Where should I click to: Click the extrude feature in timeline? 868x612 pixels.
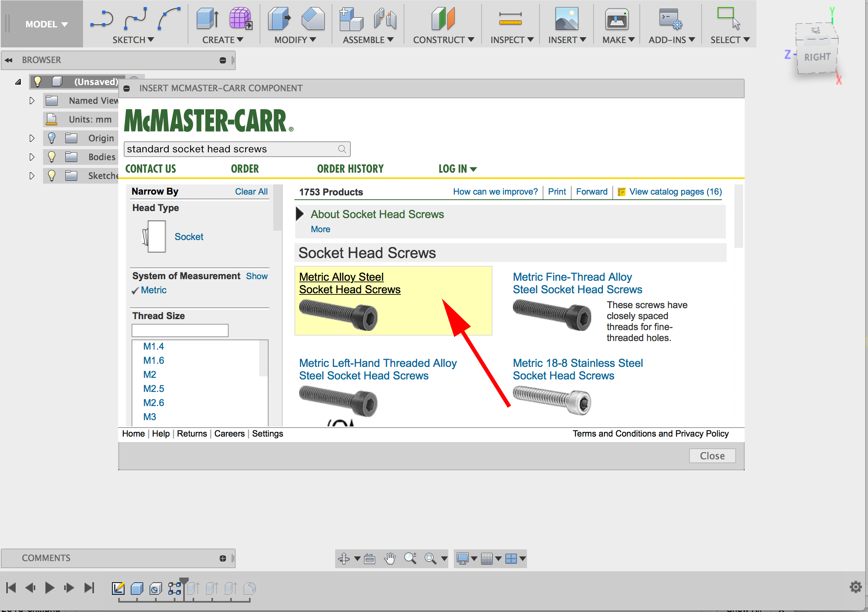coord(137,588)
